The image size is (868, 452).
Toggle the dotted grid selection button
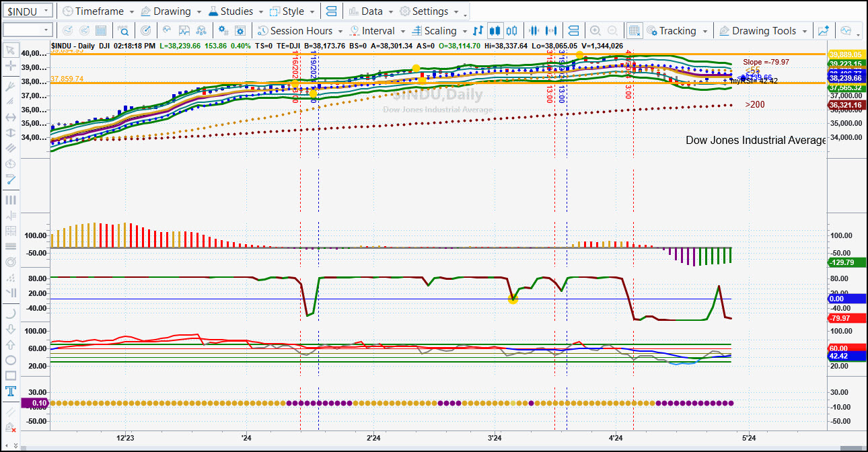tap(635, 30)
